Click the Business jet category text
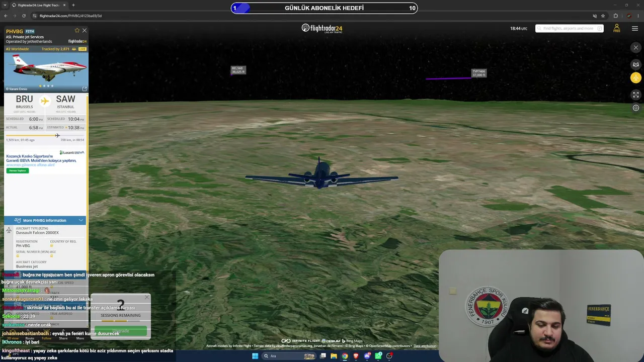The width and height of the screenshot is (644, 362). coord(27,266)
